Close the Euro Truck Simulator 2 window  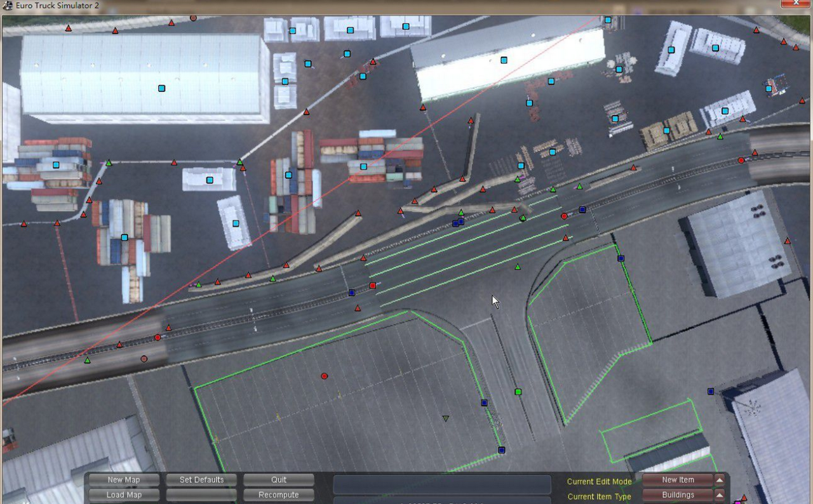797,4
